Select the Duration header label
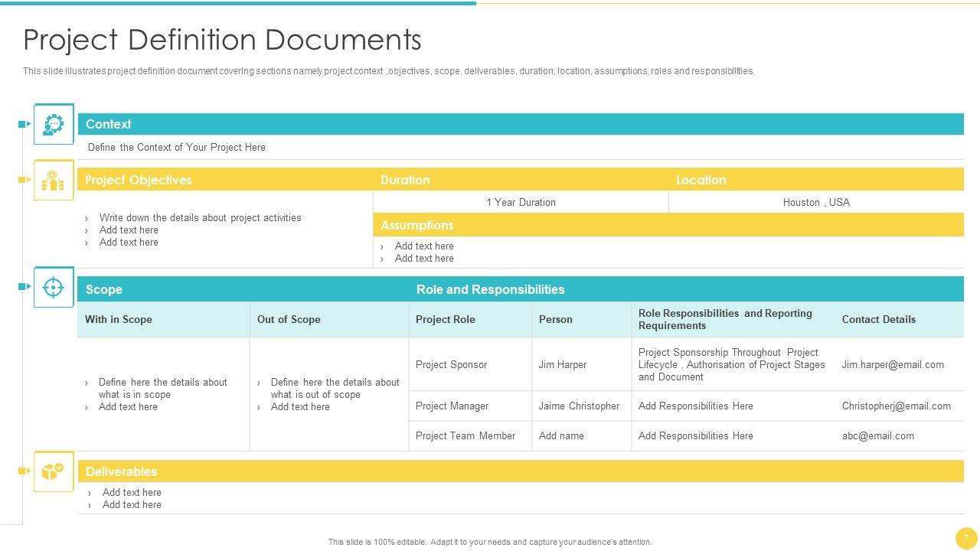 (405, 180)
